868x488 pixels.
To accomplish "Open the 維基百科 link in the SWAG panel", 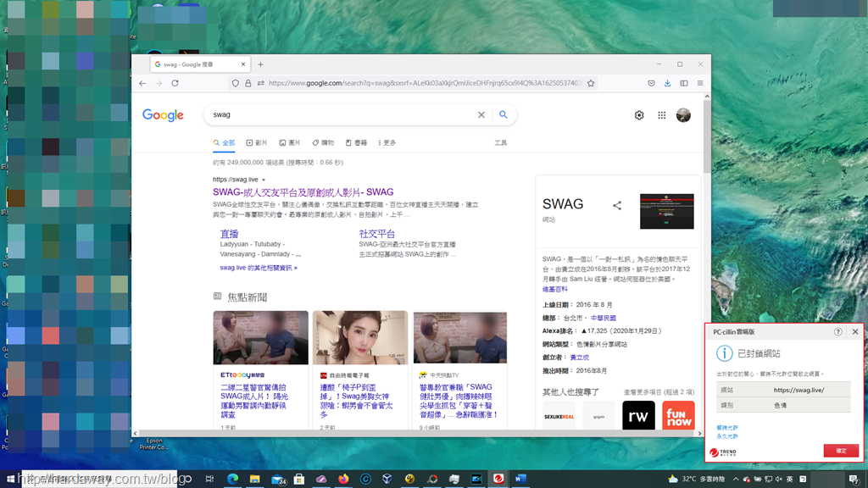I will click(554, 290).
